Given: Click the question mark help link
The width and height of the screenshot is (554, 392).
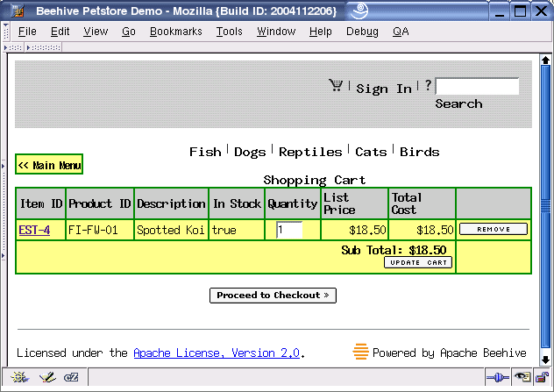Looking at the screenshot, I should pos(429,85).
